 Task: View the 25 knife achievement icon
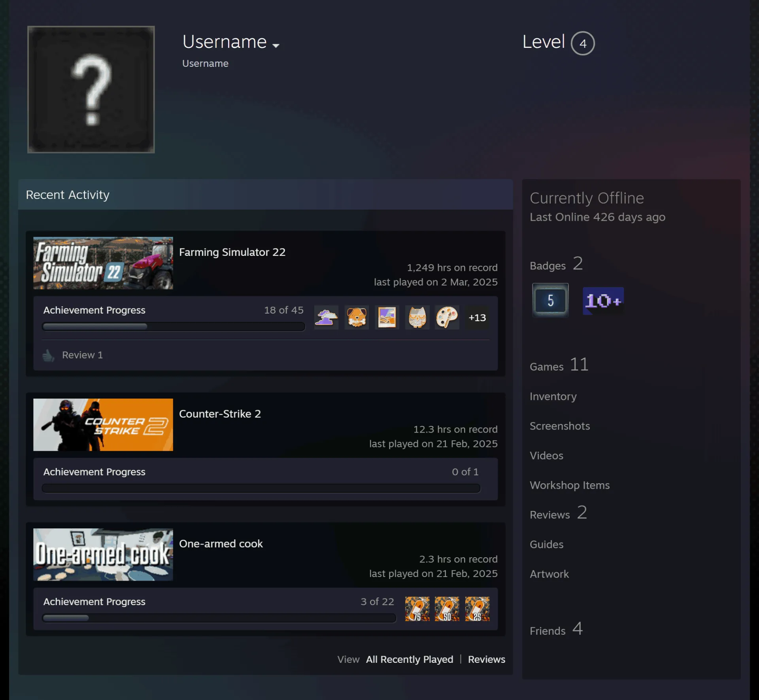477,609
